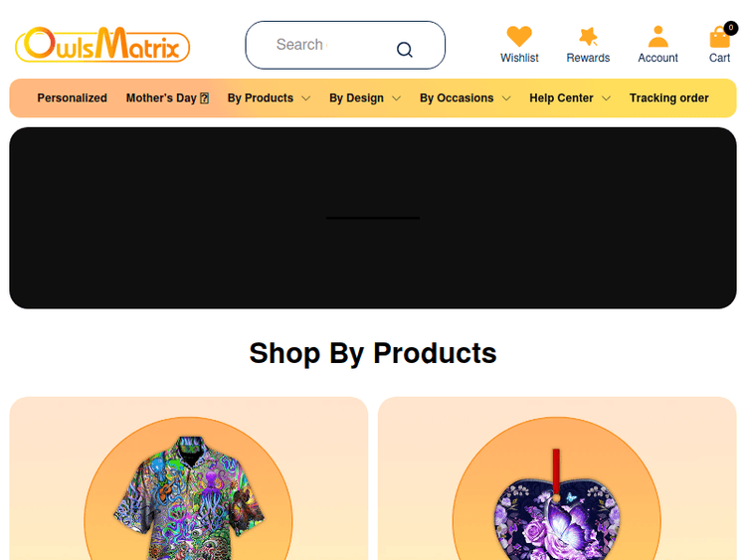The image size is (746, 560).
Task: Expand the By Products chevron
Action: tap(306, 98)
